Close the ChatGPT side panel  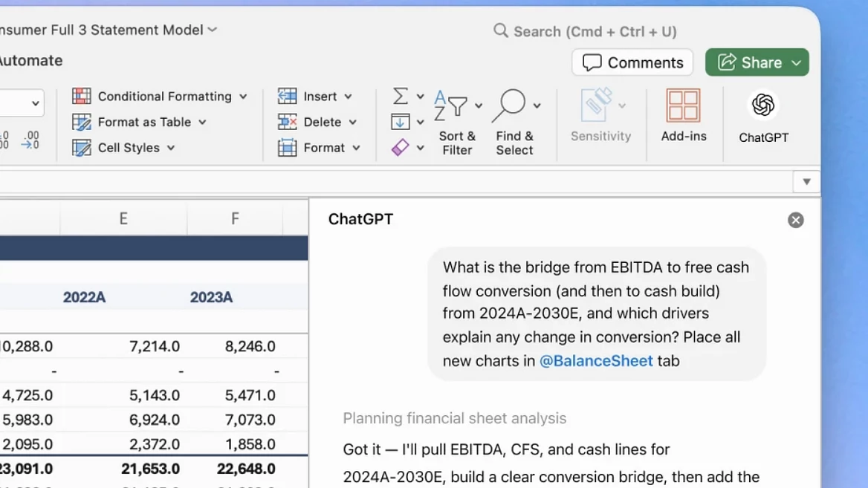pyautogui.click(x=795, y=220)
